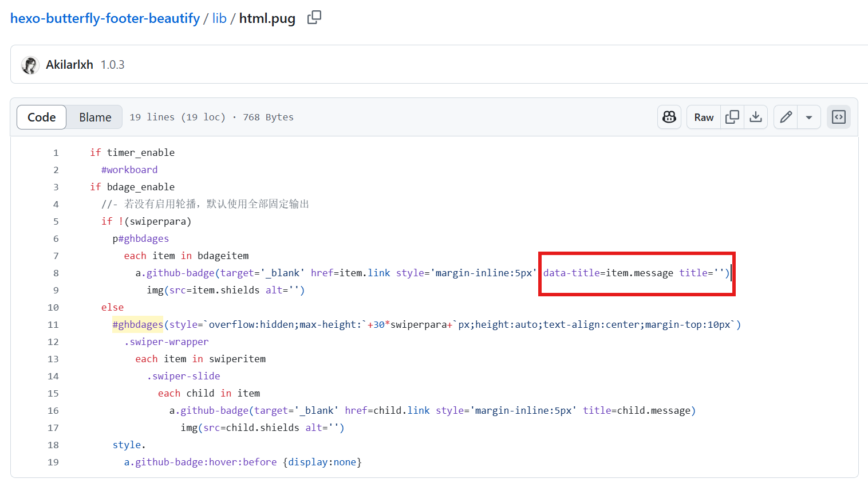The image size is (868, 494).
Task: Open the symbols panel icon
Action: click(x=839, y=117)
